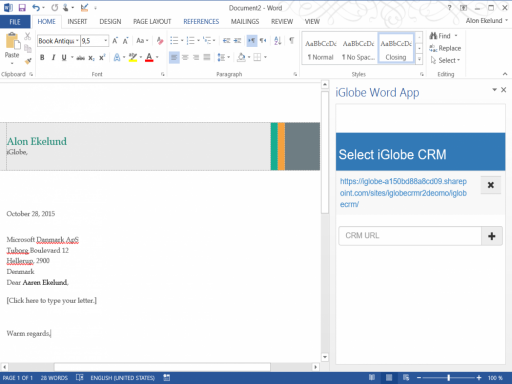Switch to Web Layout view in status bar

(406, 377)
